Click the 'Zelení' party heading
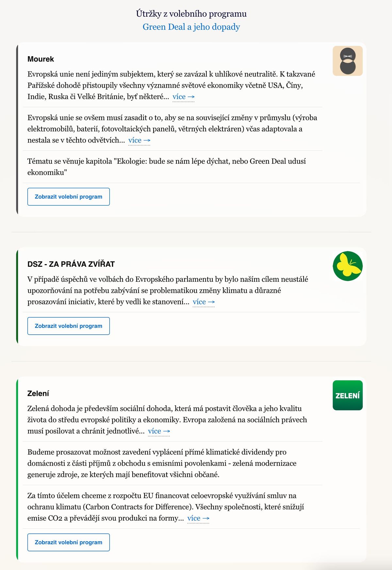Image resolution: width=392 pixels, height=570 pixels. click(38, 394)
